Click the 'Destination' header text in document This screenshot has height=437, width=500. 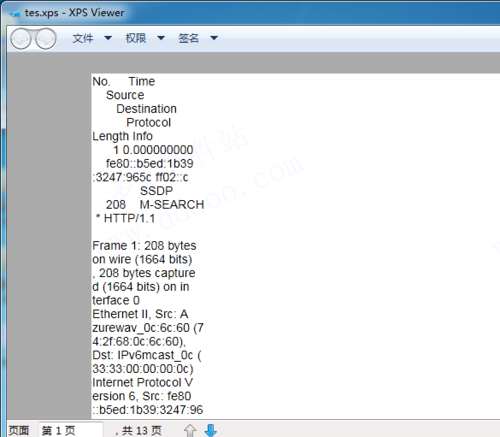click(146, 109)
